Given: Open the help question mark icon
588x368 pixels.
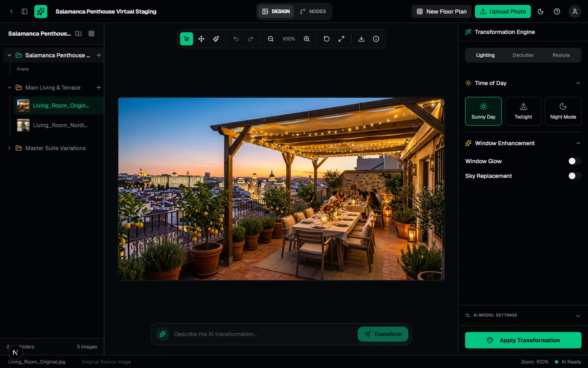Looking at the screenshot, I should [557, 11].
